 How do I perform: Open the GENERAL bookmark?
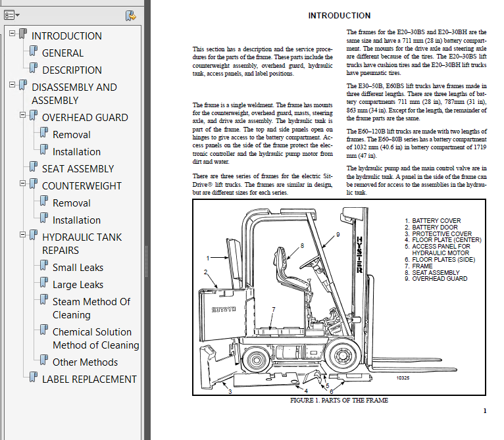click(x=63, y=53)
